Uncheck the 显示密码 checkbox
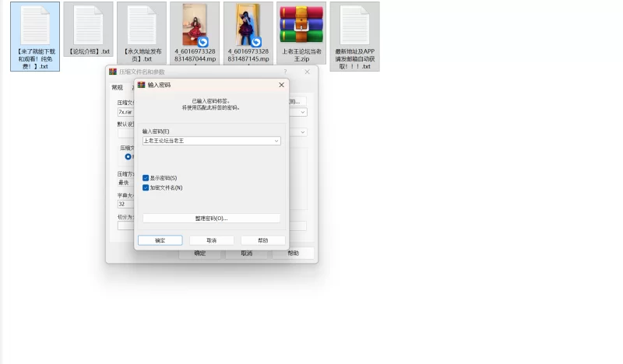This screenshot has width=623, height=364. (146, 178)
